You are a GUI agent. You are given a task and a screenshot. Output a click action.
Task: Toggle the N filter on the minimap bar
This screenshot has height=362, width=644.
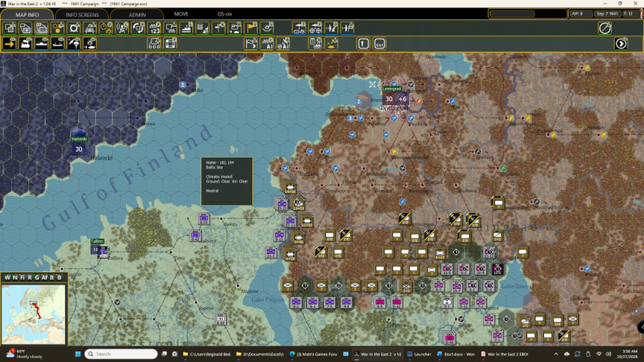pyautogui.click(x=15, y=277)
